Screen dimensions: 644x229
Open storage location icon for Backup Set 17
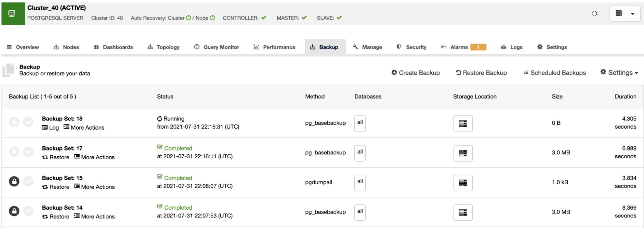tap(463, 153)
